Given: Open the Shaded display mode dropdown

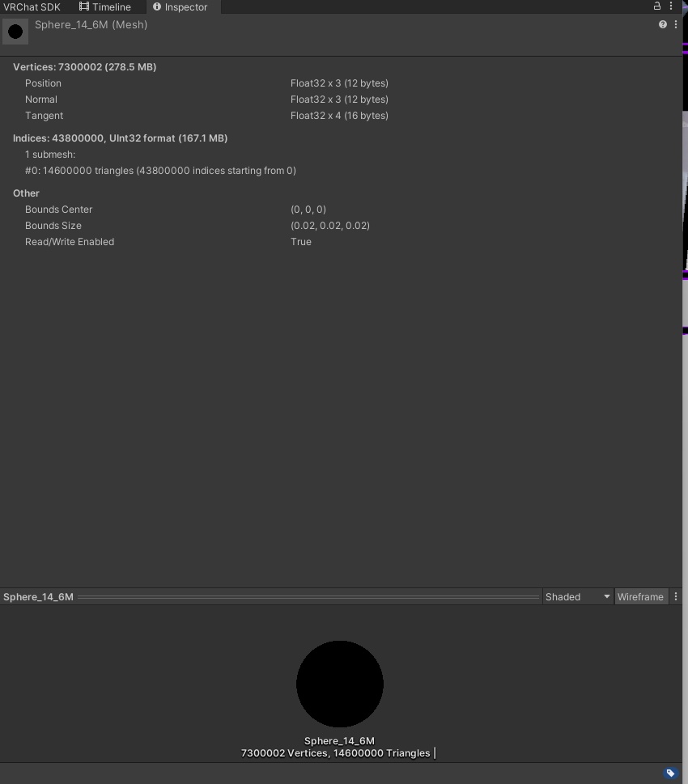Looking at the screenshot, I should click(577, 596).
